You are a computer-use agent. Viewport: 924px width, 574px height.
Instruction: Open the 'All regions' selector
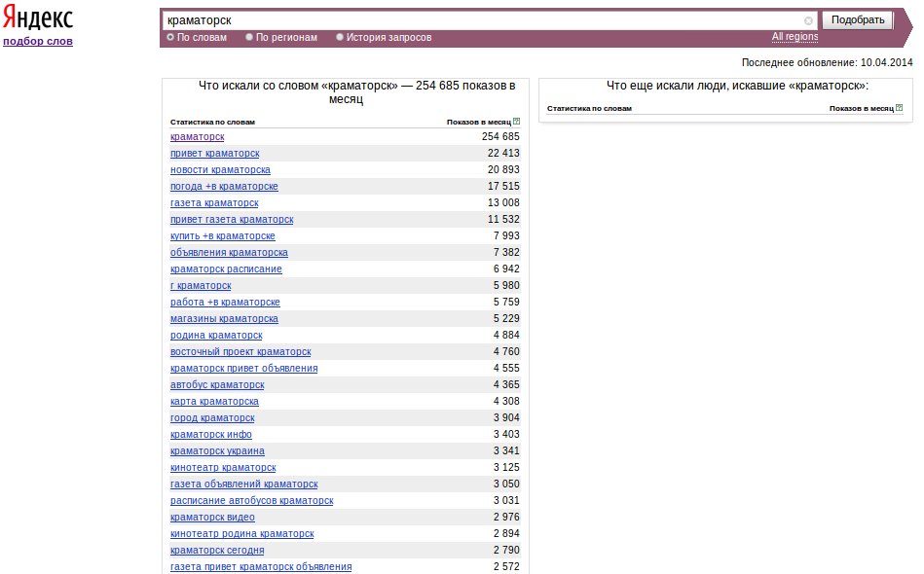(795, 37)
